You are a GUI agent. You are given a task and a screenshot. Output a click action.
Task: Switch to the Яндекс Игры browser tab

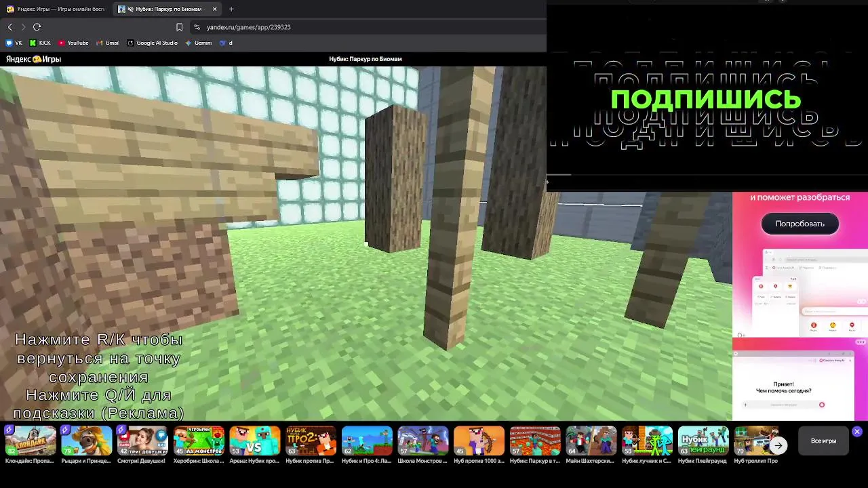pos(56,9)
